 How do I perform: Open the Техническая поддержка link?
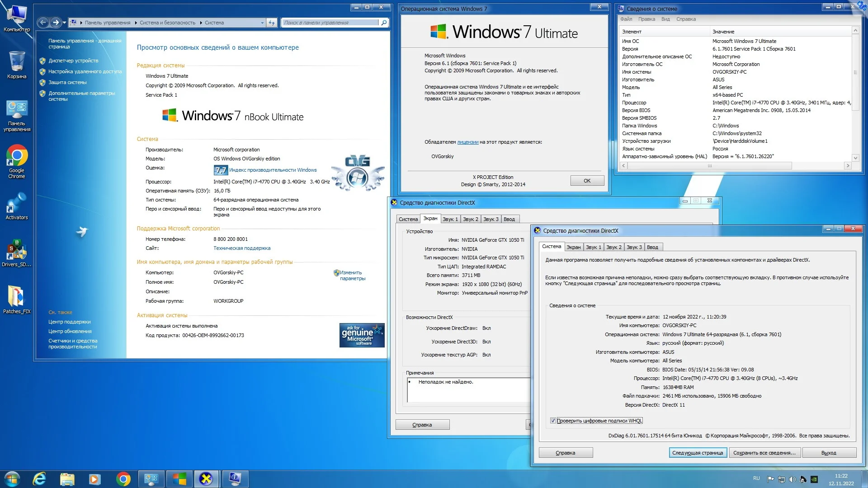[x=242, y=248]
